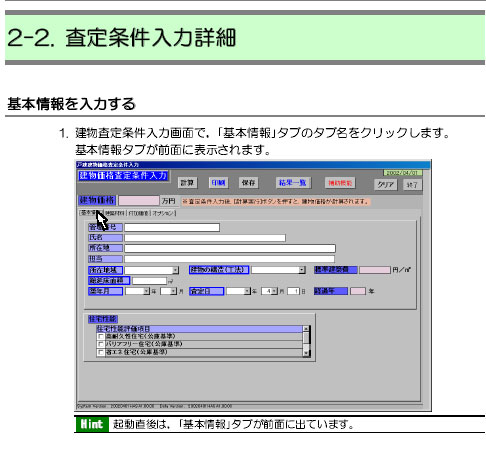Click the 氏名 name input field
Screen dimensions: 486x450
pos(205,238)
